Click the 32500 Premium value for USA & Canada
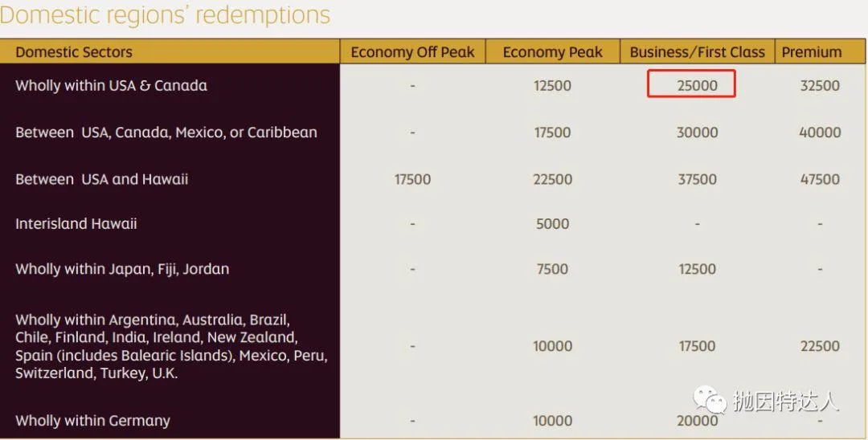Viewport: 868px width, 440px height. [820, 85]
